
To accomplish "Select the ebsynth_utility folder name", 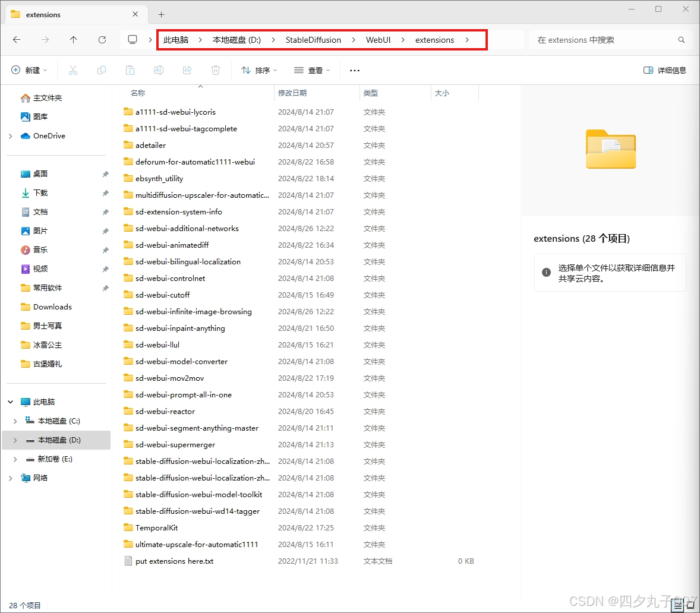I will tap(159, 178).
